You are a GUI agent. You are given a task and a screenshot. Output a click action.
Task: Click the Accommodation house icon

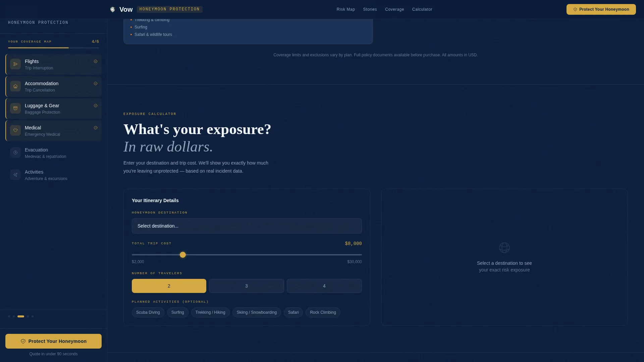coord(15,86)
